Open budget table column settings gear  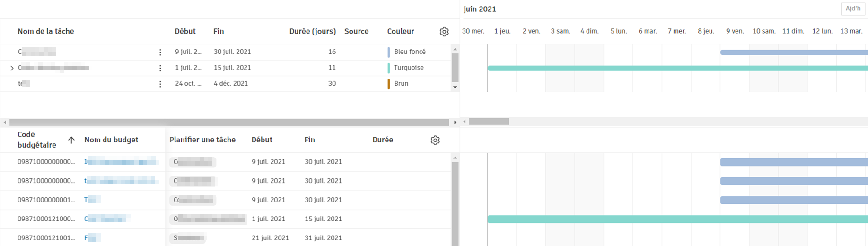click(x=435, y=140)
